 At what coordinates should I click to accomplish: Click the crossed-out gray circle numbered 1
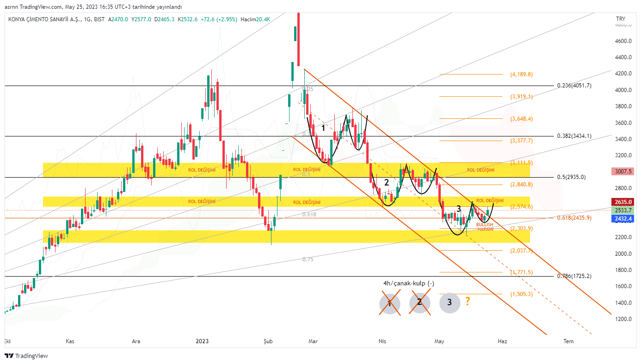tap(389, 303)
